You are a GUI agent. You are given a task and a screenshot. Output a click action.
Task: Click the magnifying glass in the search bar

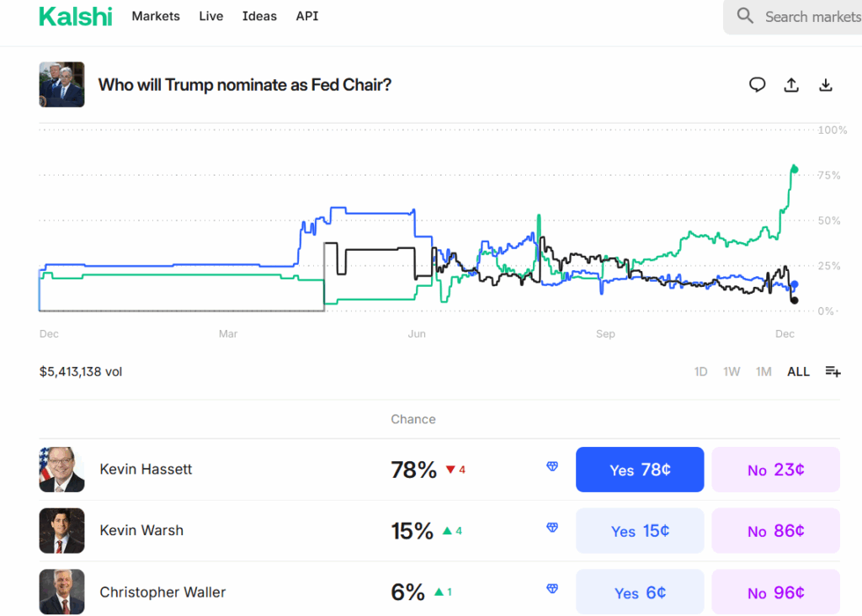click(744, 16)
